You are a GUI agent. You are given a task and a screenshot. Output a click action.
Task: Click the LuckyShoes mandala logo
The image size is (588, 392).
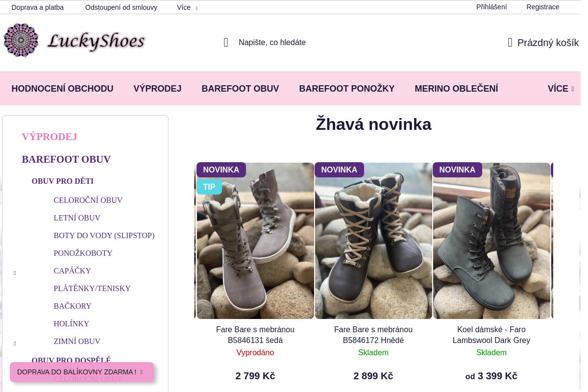[x=21, y=40]
